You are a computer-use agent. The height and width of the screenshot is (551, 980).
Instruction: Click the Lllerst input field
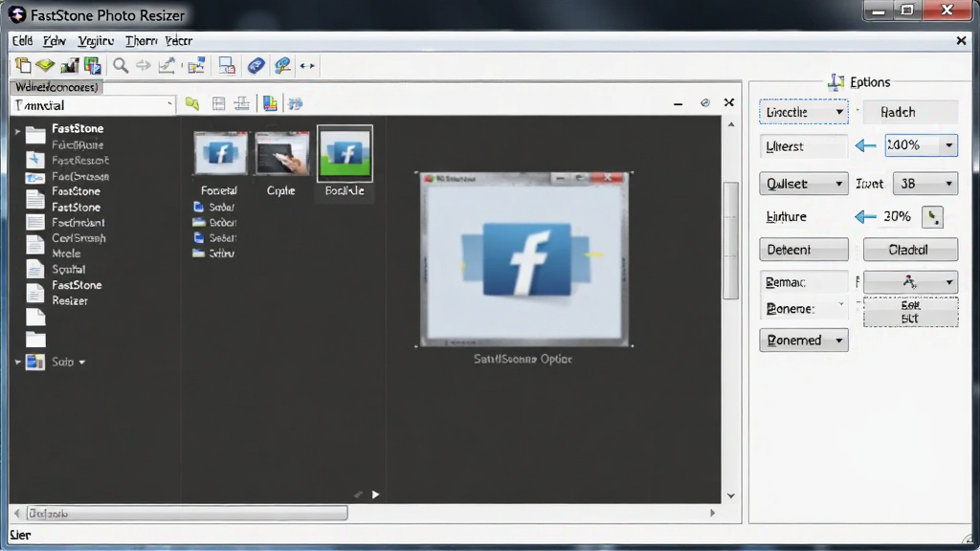(x=804, y=146)
